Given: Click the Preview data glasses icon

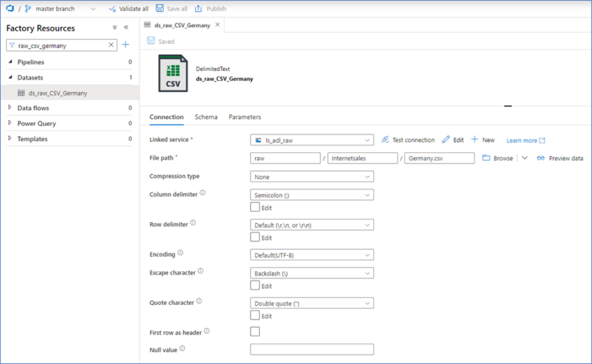Looking at the screenshot, I should 541,159.
